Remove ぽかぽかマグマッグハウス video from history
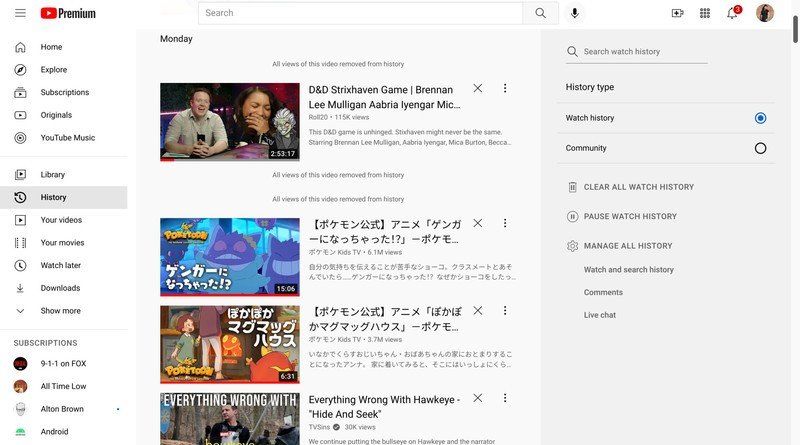Image resolution: width=800 pixels, height=445 pixels. coord(478,310)
